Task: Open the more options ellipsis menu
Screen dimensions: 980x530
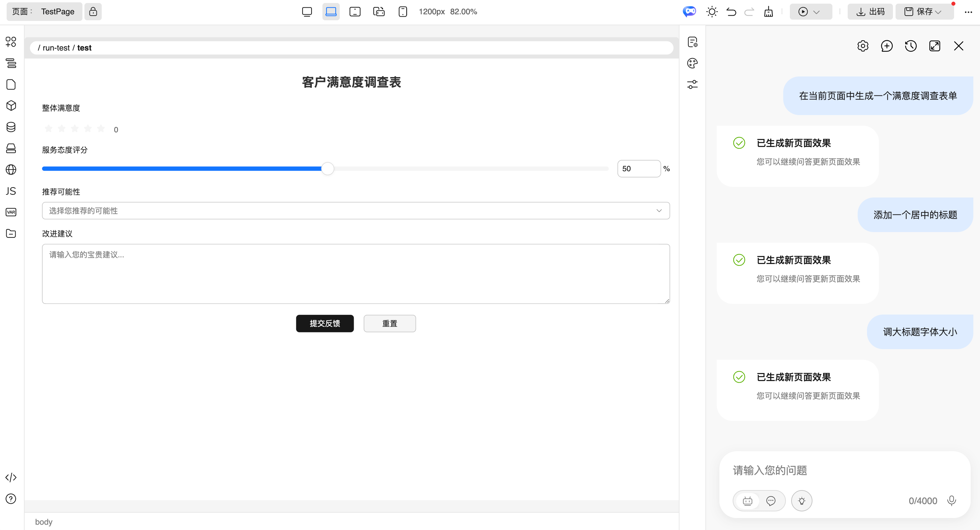Action: [x=969, y=12]
